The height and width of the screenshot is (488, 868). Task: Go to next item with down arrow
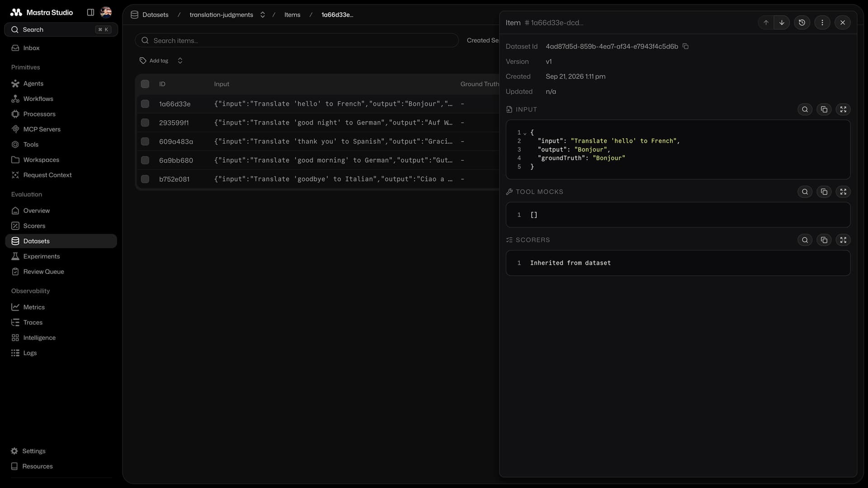pos(782,23)
